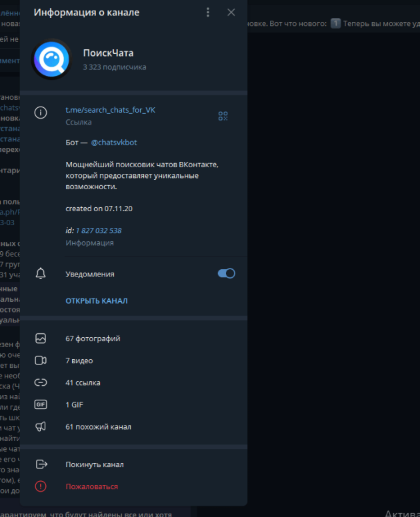Click ОТКРЫТЬ КАНАЛ button

coord(97,300)
